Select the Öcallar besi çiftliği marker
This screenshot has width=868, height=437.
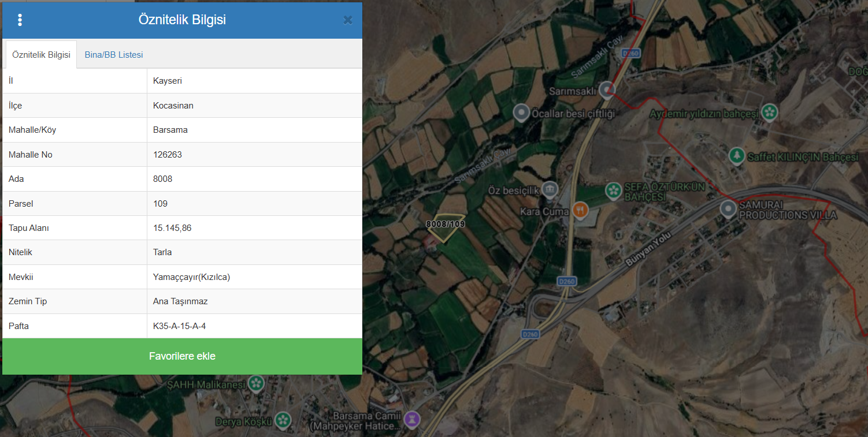[x=522, y=112]
